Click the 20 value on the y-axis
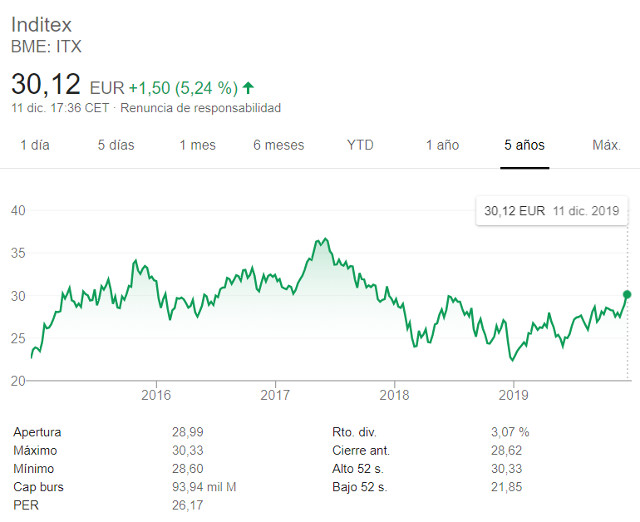The width and height of the screenshot is (640, 522). tap(18, 381)
